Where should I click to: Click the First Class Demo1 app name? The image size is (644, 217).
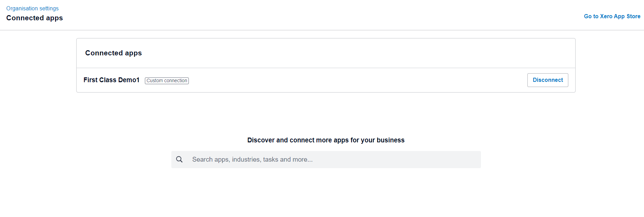coord(111,80)
